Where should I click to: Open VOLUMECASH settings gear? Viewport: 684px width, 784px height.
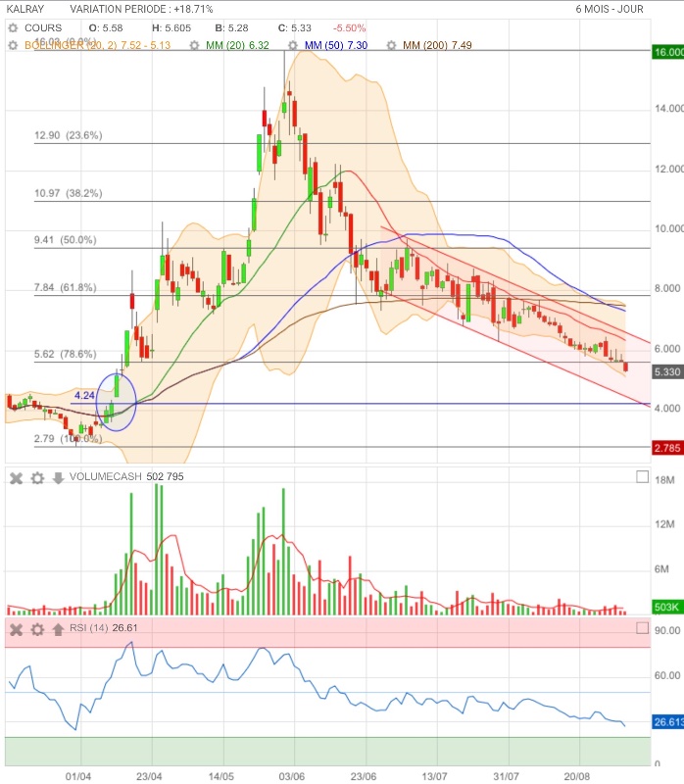[x=37, y=478]
